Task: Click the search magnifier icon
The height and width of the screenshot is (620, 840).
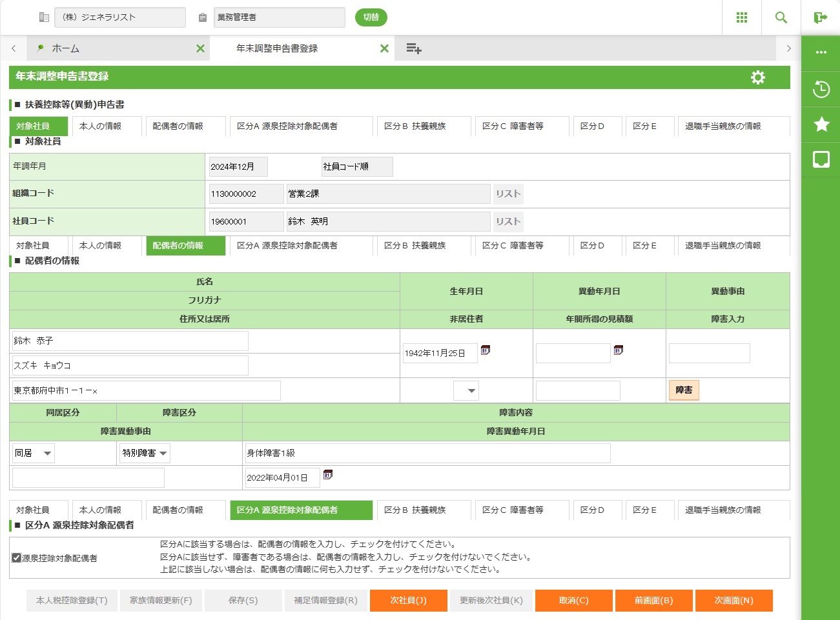Action: tap(781, 17)
